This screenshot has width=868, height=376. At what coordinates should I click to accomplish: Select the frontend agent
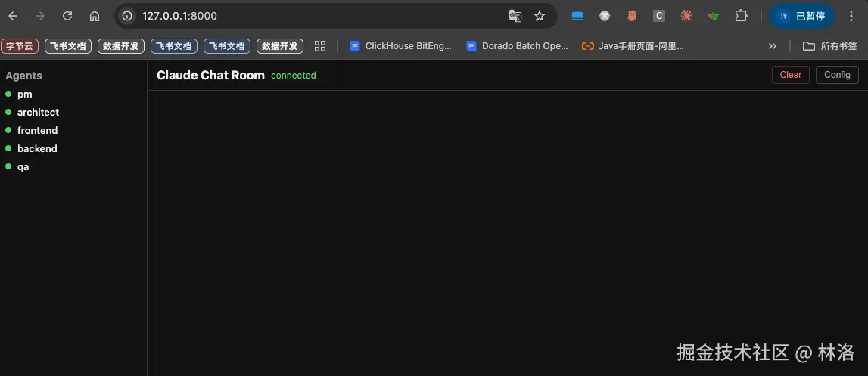pyautogui.click(x=32, y=131)
